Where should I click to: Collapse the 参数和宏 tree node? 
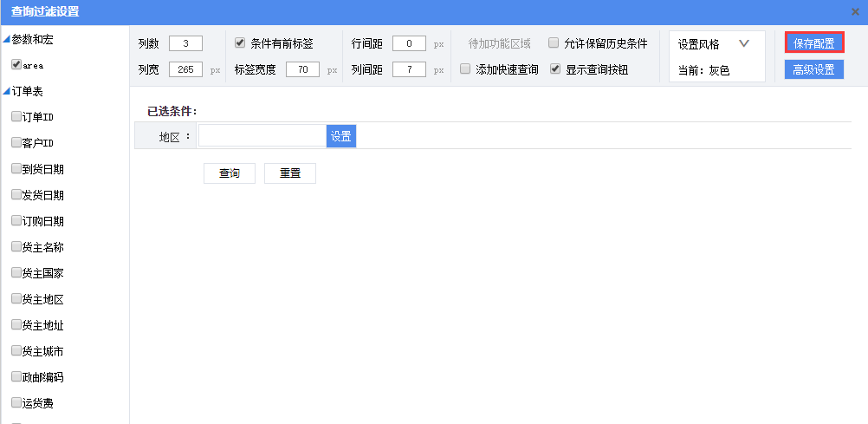click(7, 39)
